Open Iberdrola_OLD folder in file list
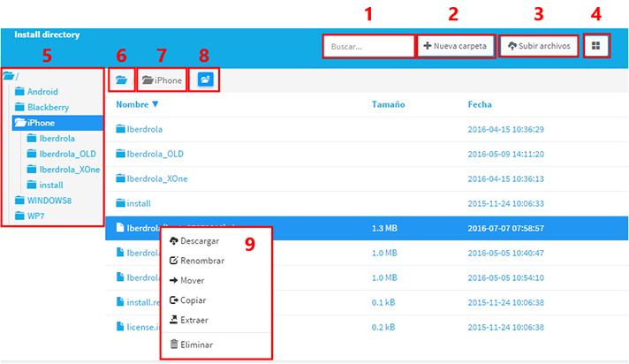This screenshot has height=364, width=629. point(149,154)
